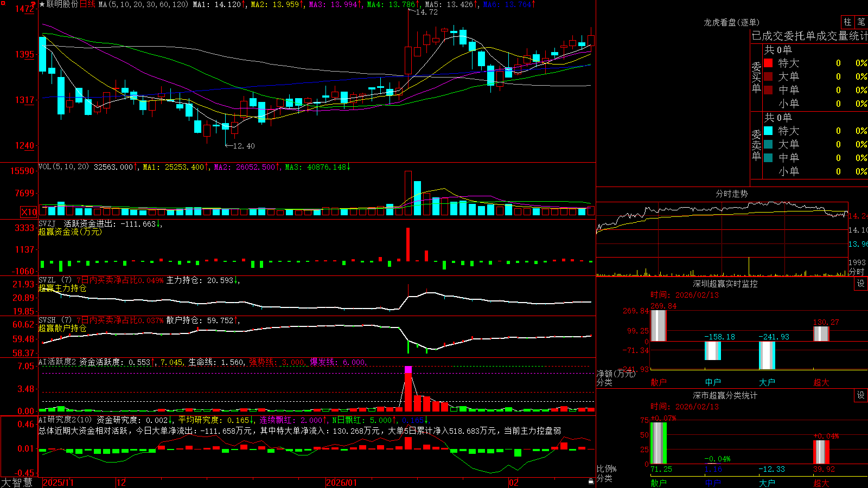Click 超大 bar labeled 130.27
Viewport: 868px width, 488px height.
821,334
